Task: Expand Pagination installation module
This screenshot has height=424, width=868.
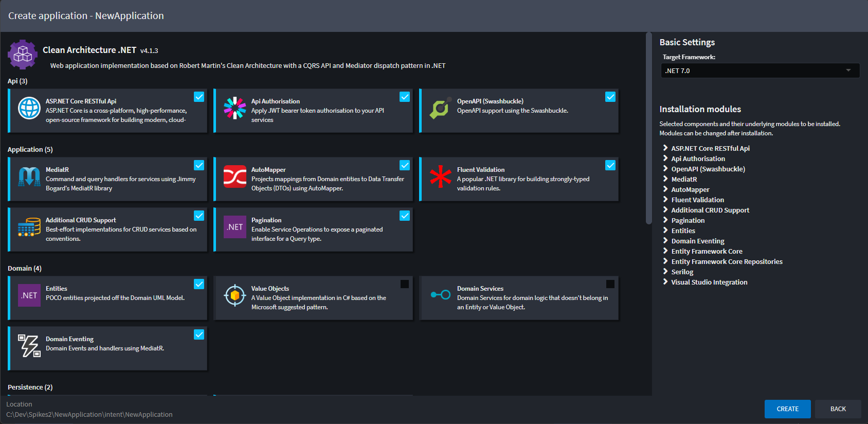Action: 665,220
